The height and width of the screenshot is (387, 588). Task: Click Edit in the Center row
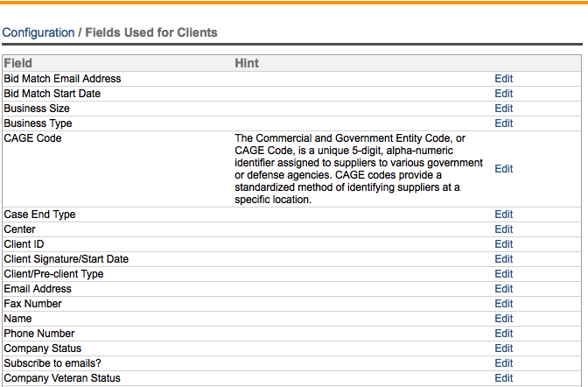(x=503, y=229)
